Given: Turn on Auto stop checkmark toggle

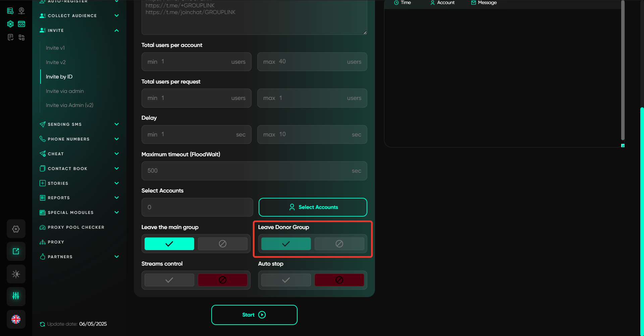Looking at the screenshot, I should 286,280.
